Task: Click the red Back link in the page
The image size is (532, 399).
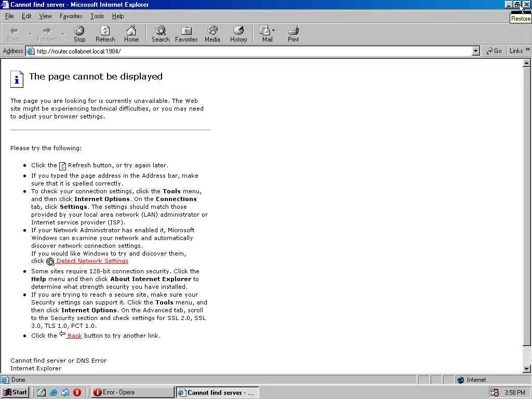Action: [x=74, y=336]
